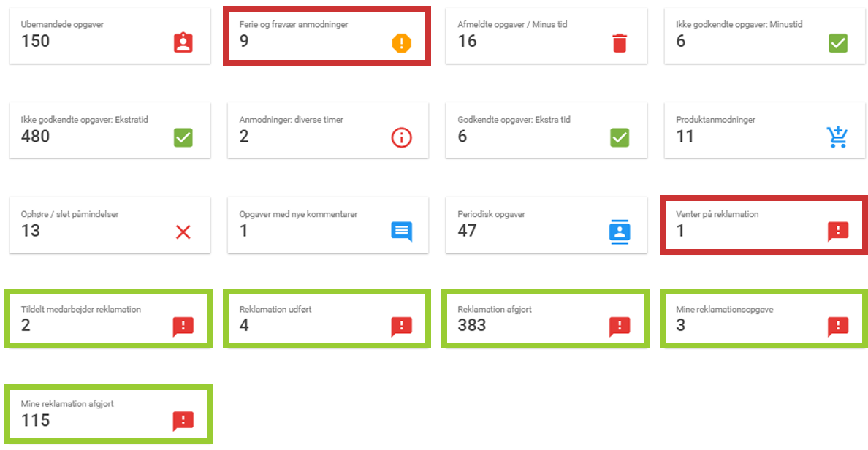This screenshot has width=868, height=450.
Task: Click the red X icon for Ophøre / slet påmindelser
Action: [x=183, y=232]
